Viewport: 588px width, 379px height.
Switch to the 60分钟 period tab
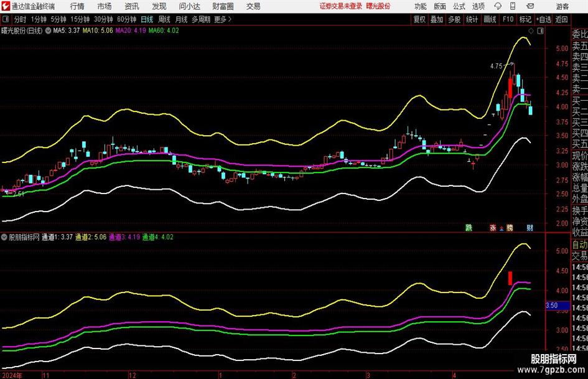click(127, 19)
